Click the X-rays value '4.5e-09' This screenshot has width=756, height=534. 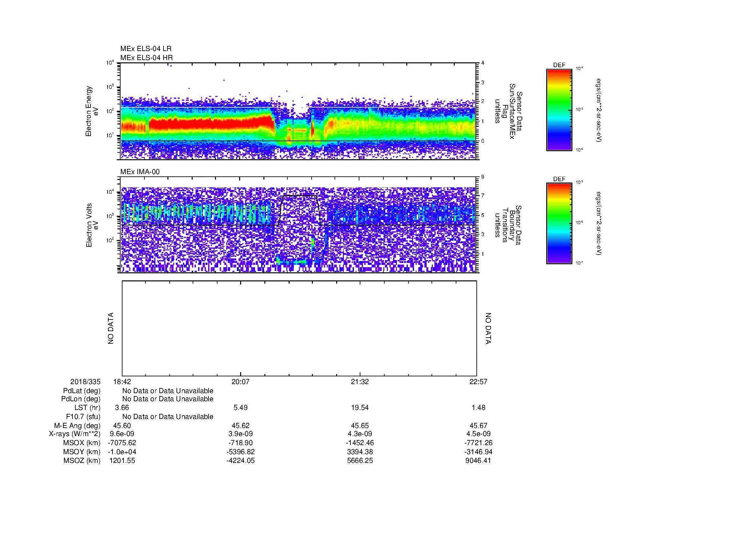pos(478,434)
